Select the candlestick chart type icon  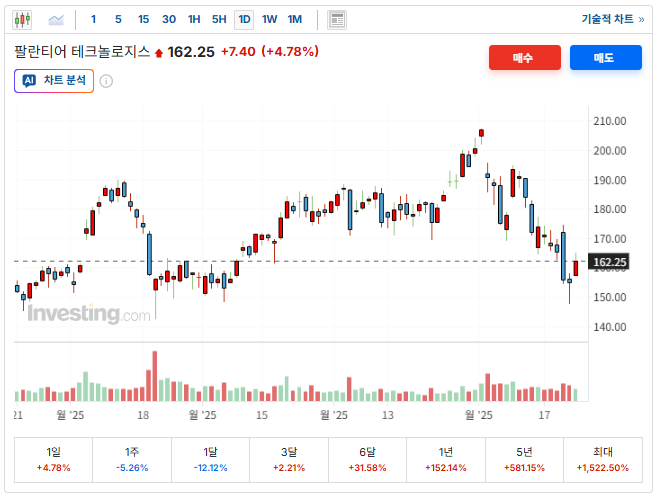point(22,20)
